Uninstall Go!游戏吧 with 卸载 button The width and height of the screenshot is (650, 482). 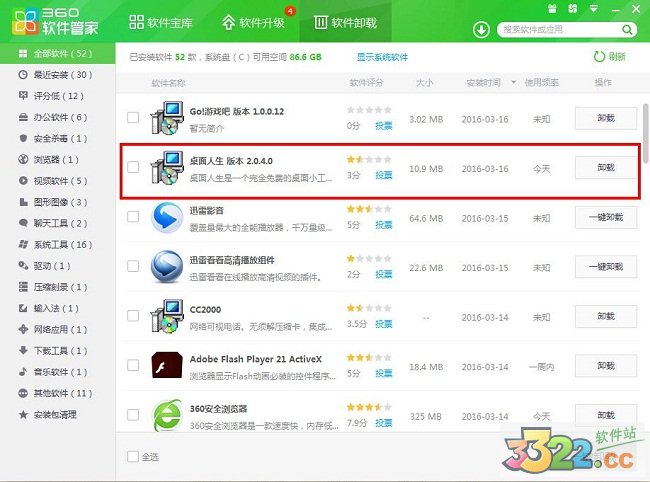[x=606, y=118]
